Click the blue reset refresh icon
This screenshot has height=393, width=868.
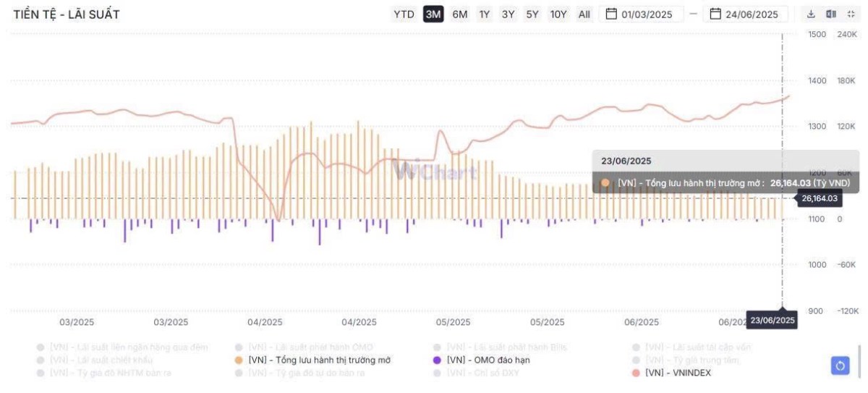[840, 365]
